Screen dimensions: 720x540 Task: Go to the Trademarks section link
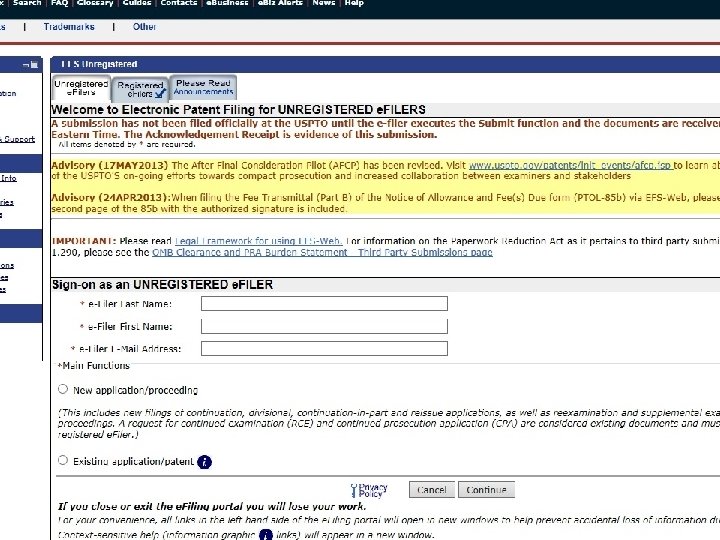[x=69, y=27]
